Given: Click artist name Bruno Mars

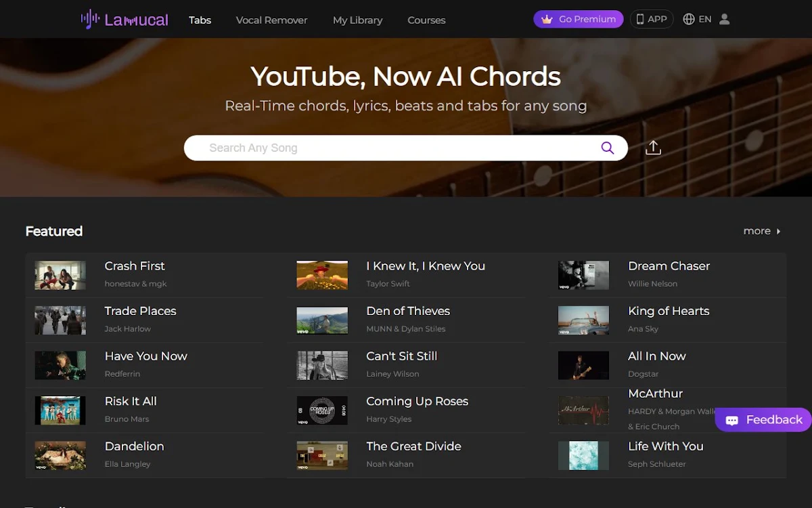Looking at the screenshot, I should point(127,419).
